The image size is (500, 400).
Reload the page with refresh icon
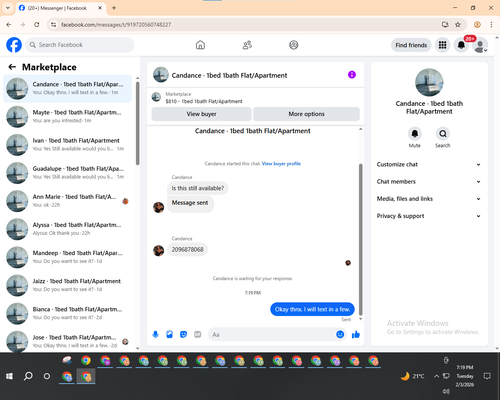[37, 25]
